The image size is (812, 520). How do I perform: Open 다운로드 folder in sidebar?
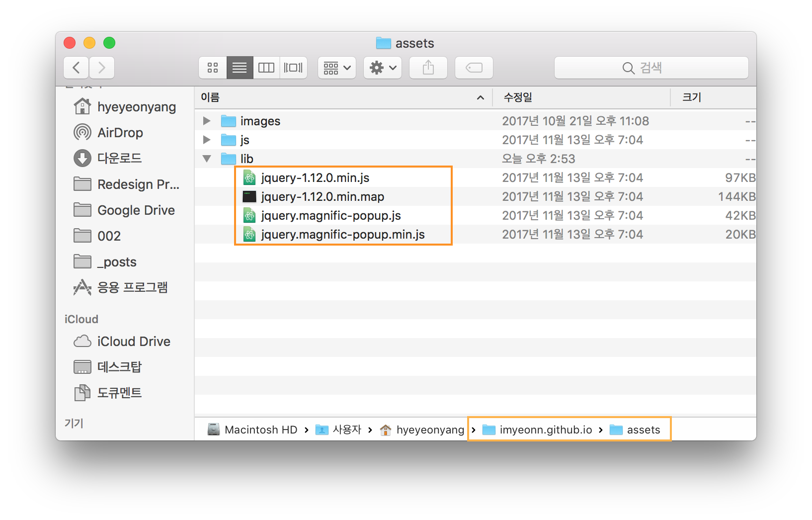(108, 158)
